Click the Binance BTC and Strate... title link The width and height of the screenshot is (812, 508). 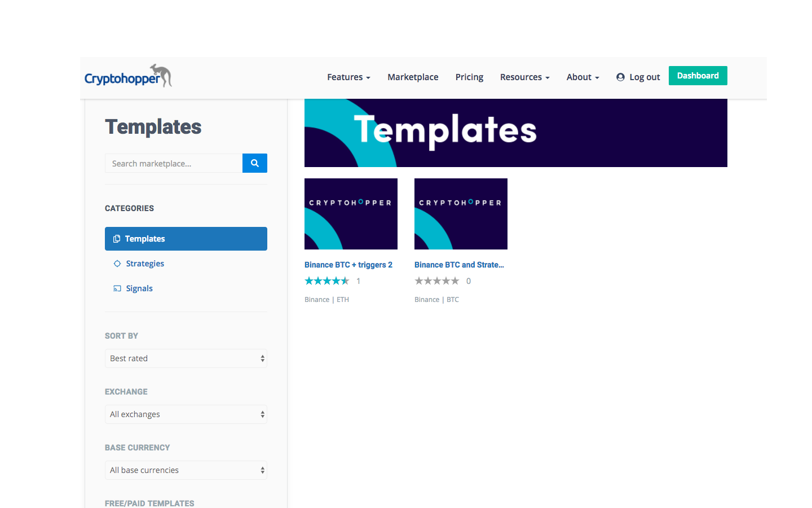(x=459, y=265)
